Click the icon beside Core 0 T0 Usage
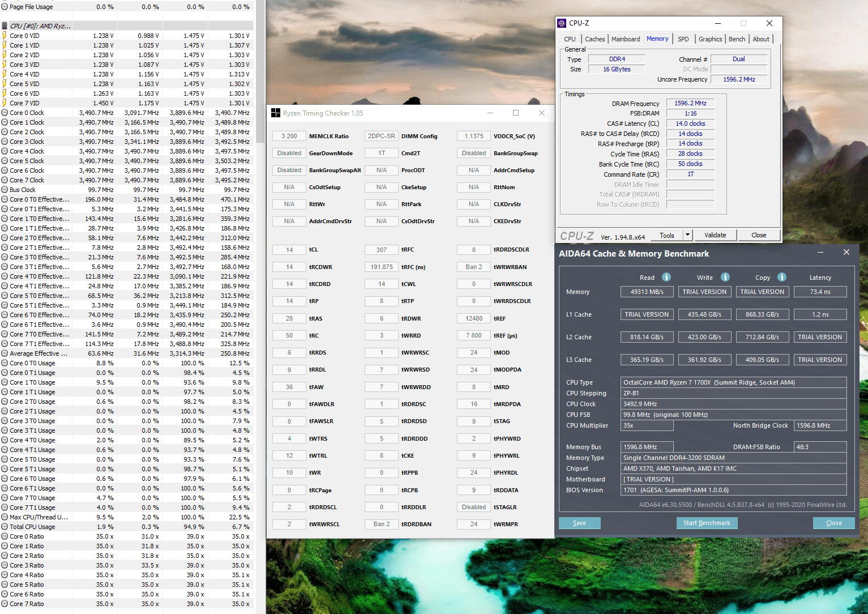 tap(5, 363)
